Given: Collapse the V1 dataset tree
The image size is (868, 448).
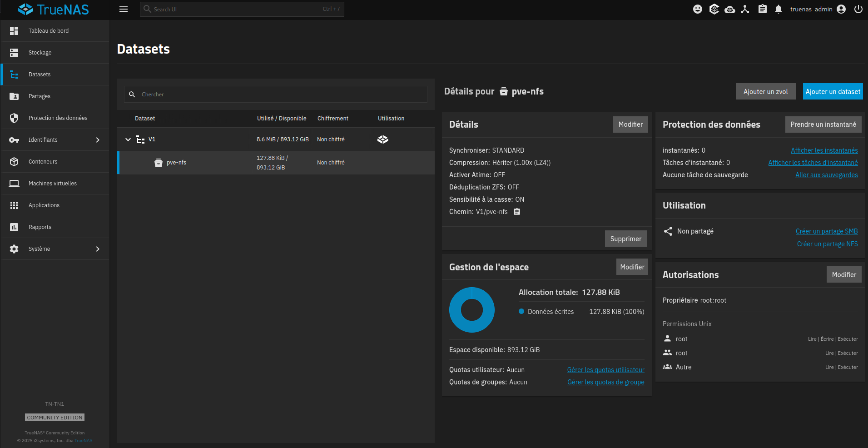Looking at the screenshot, I should 128,139.
